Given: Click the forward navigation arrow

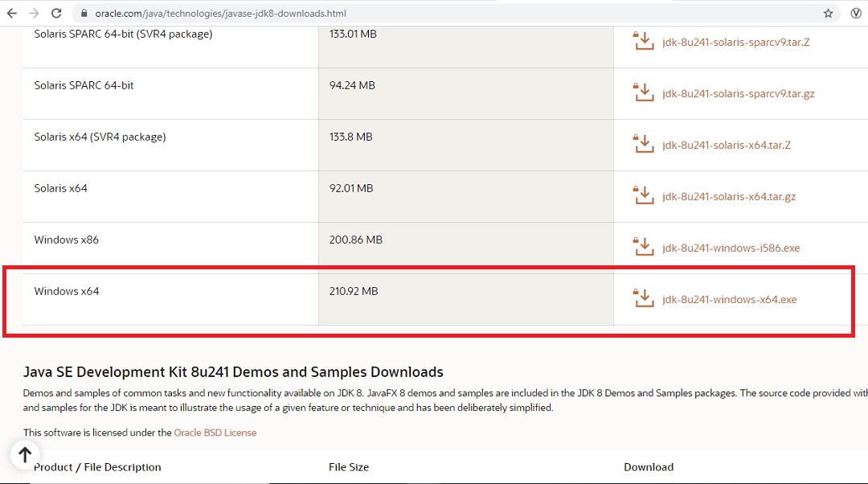Looking at the screenshot, I should pos(32,13).
